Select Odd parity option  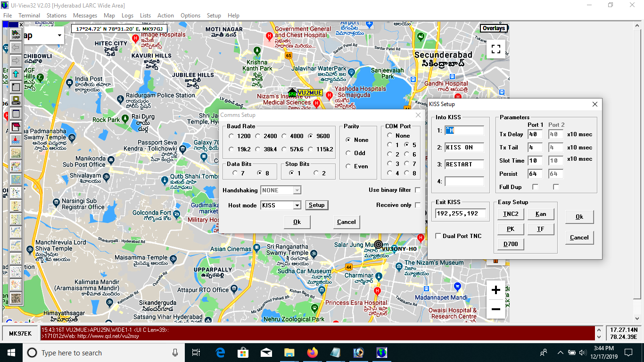348,153
